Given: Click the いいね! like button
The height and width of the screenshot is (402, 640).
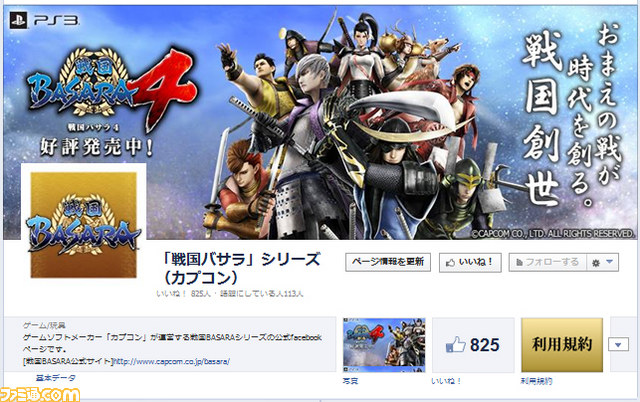Looking at the screenshot, I should pos(470,262).
